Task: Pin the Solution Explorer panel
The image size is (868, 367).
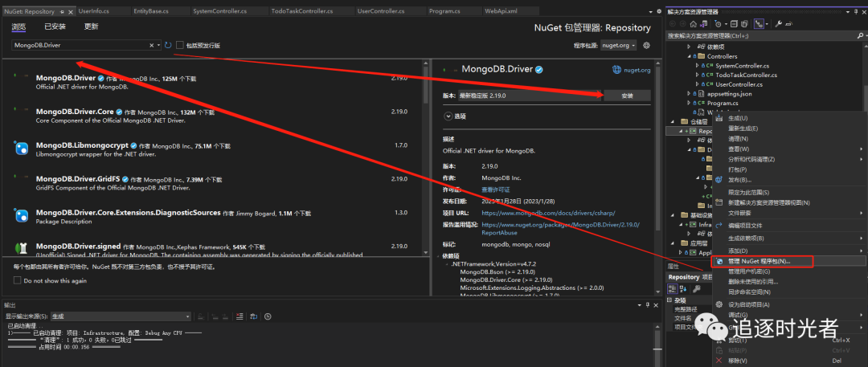Action: [857, 11]
